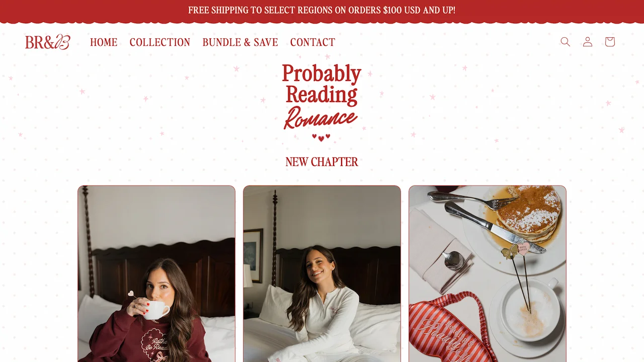Viewport: 644px width, 362px height.
Task: Select the NEW CHAPTER heading
Action: [322, 162]
